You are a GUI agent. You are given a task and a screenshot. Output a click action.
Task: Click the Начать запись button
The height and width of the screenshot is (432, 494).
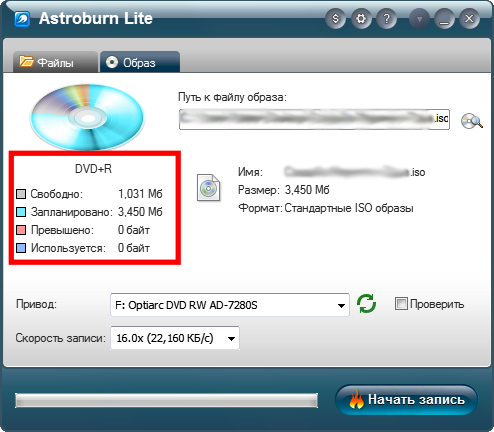[406, 400]
